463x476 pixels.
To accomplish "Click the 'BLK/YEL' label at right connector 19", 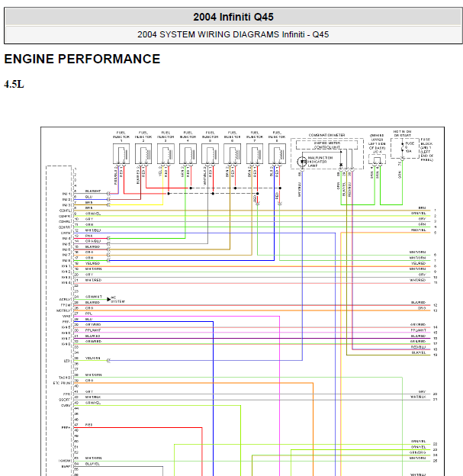I will click(x=419, y=352).
